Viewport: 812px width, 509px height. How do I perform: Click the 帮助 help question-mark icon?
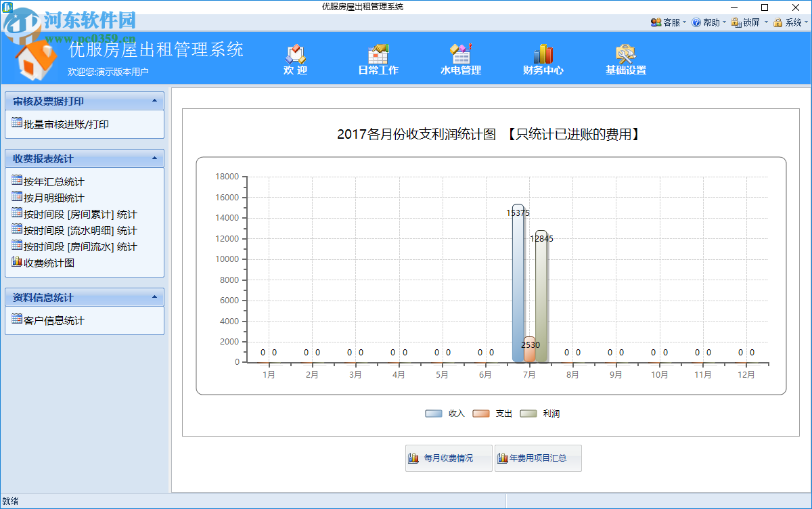point(696,22)
